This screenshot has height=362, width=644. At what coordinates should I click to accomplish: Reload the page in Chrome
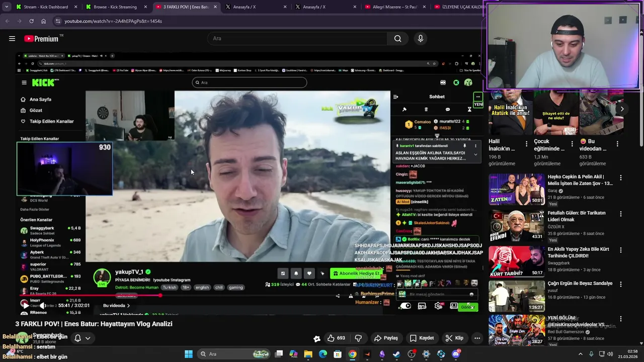[31, 21]
